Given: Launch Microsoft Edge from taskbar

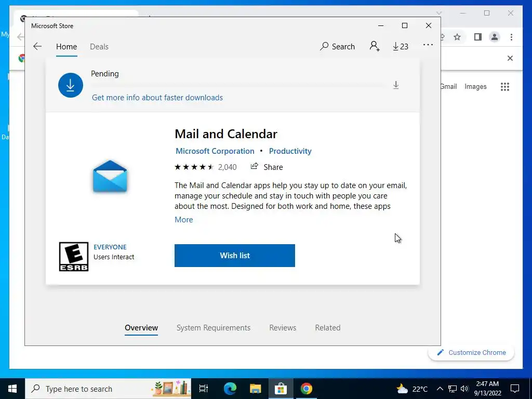Looking at the screenshot, I should pyautogui.click(x=230, y=389).
